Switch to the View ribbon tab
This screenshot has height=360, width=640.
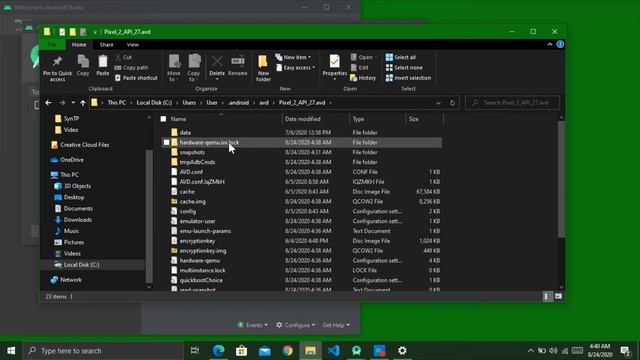point(133,44)
